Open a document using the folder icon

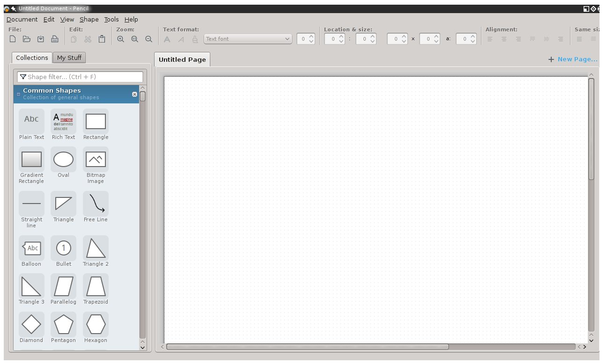click(x=27, y=39)
